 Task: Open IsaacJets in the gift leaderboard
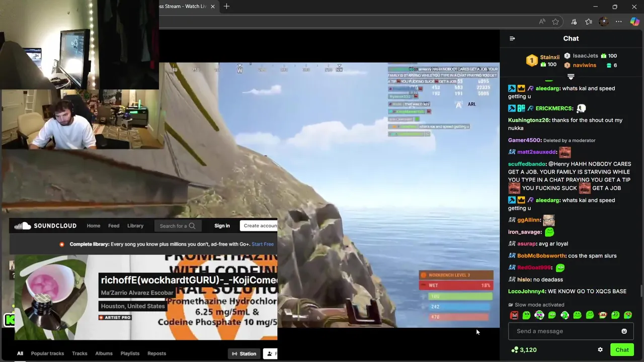click(585, 56)
